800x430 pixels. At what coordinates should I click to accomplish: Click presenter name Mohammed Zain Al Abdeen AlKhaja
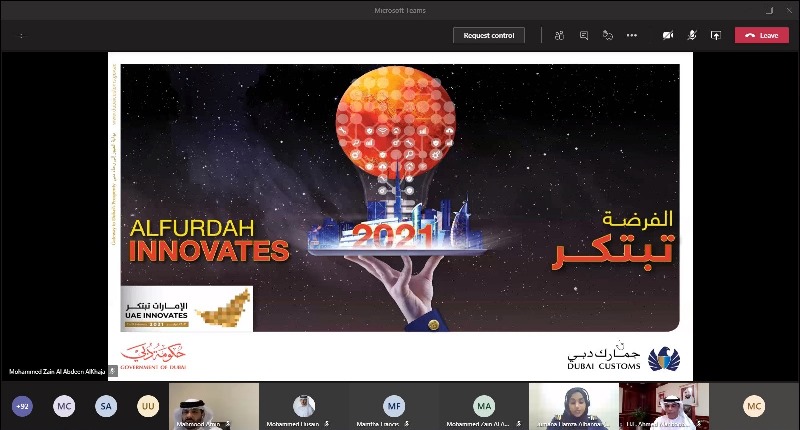coord(57,371)
